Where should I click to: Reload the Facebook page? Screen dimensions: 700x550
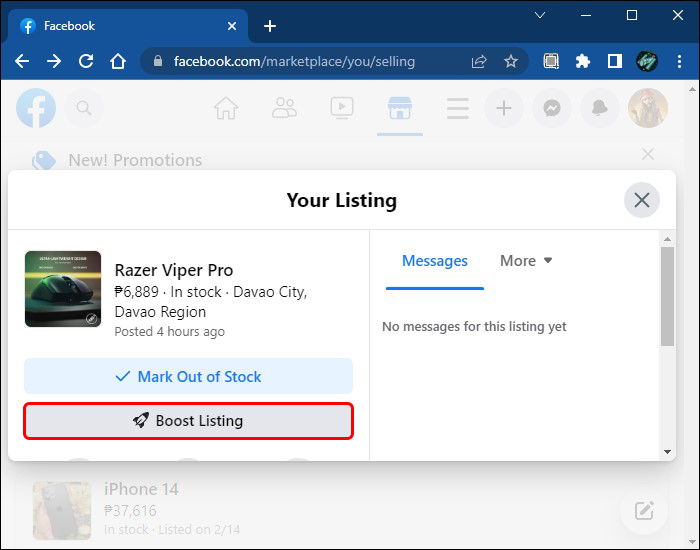tap(86, 61)
